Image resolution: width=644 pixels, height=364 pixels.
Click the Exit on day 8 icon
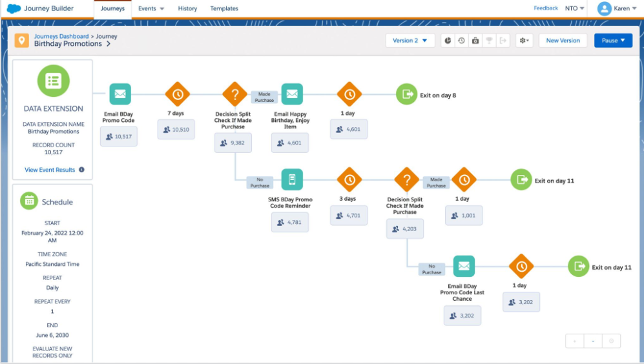(406, 95)
